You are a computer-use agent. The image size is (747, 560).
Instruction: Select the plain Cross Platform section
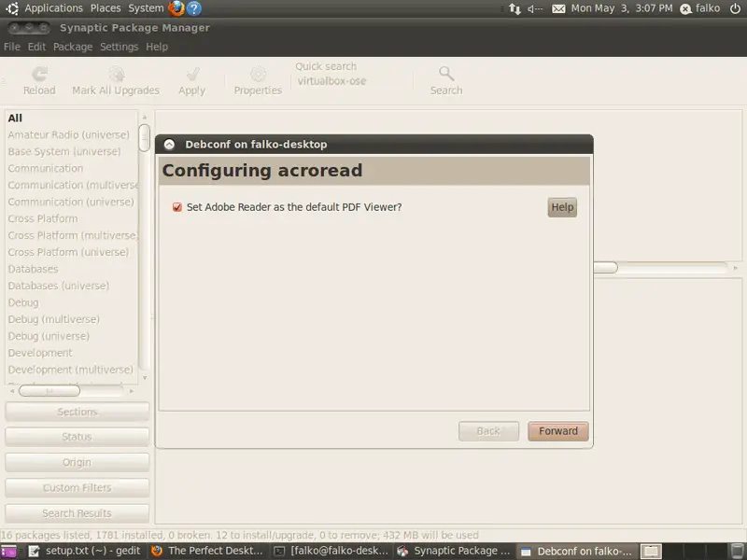(72, 218)
